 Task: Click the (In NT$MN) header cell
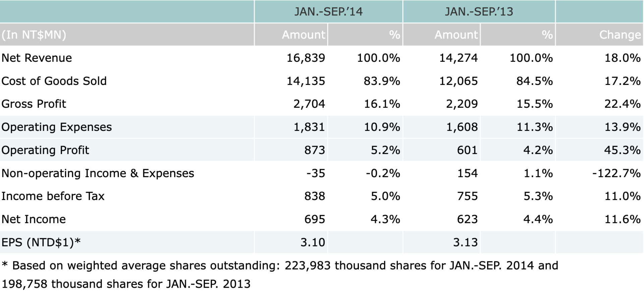point(34,35)
